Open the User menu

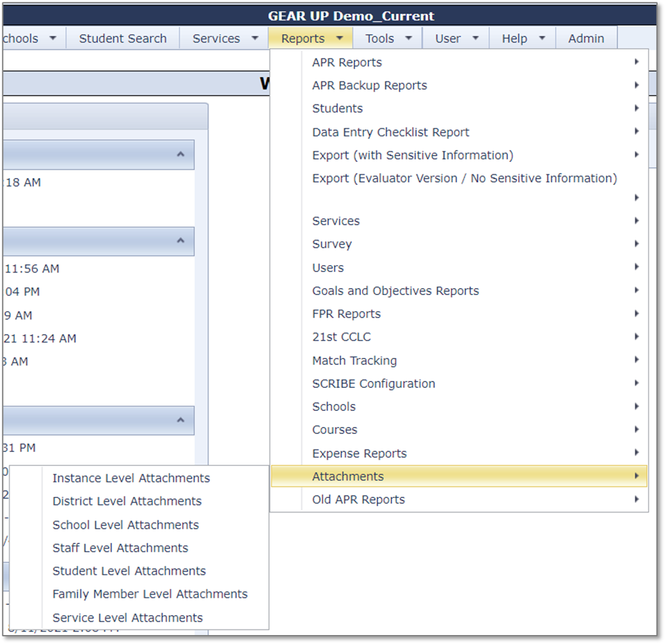pos(456,38)
